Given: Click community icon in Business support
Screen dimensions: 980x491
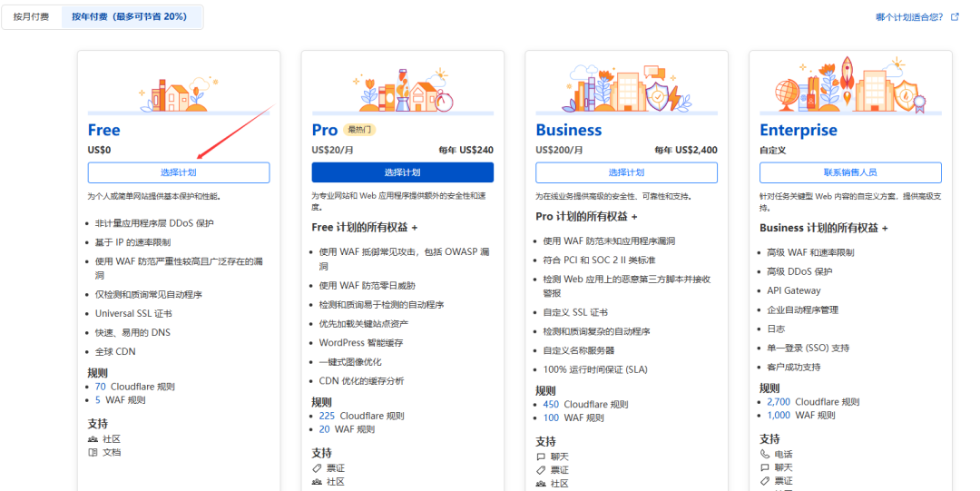Looking at the screenshot, I should pos(541,484).
